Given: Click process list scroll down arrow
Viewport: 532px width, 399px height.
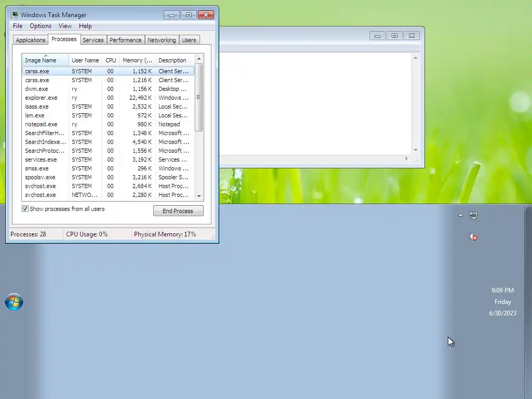Looking at the screenshot, I should click(199, 196).
